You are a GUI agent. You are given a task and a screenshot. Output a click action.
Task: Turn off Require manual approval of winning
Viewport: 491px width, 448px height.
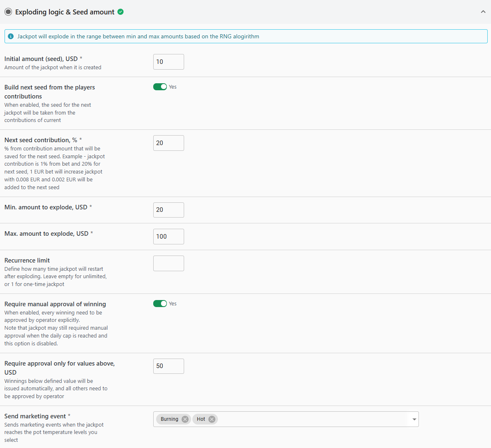[160, 303]
